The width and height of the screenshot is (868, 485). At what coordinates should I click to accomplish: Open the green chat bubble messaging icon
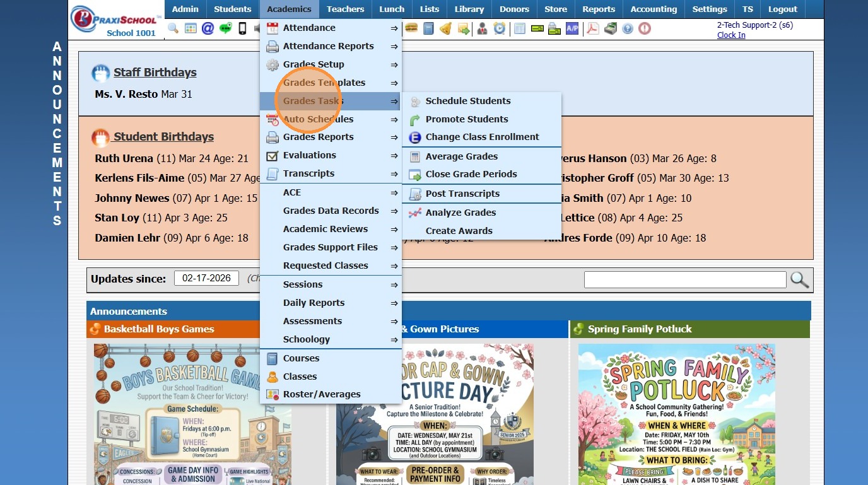(x=225, y=28)
